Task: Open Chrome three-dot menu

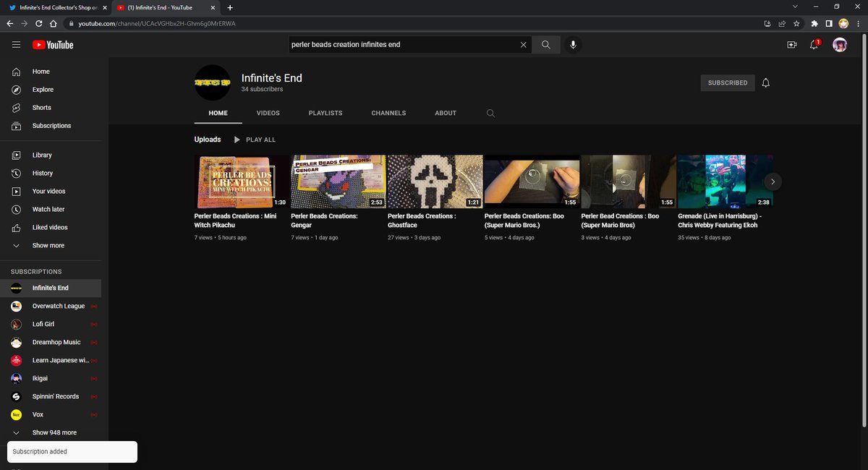Action: click(859, 23)
